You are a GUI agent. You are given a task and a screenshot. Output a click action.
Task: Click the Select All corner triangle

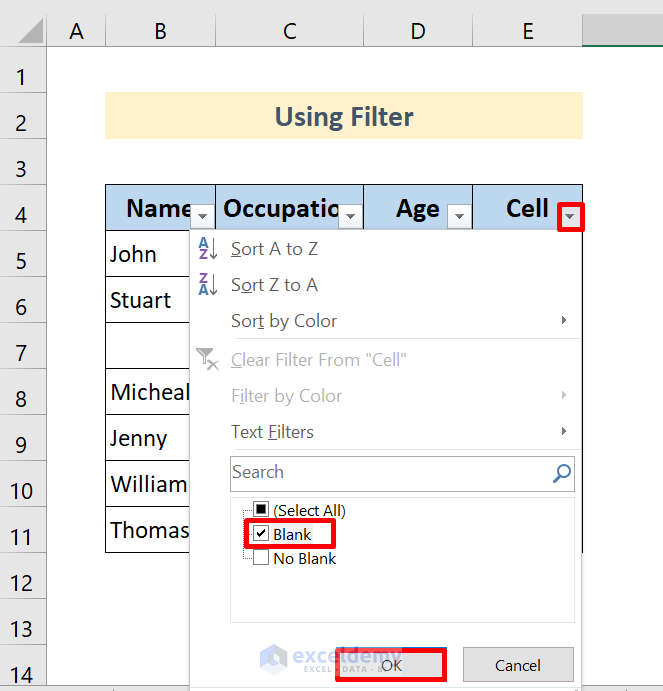tap(31, 31)
